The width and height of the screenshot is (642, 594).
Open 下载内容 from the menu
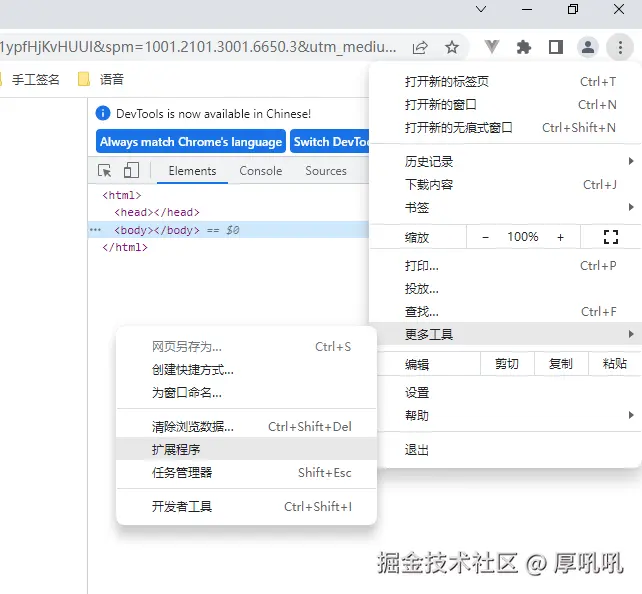[x=505, y=184]
